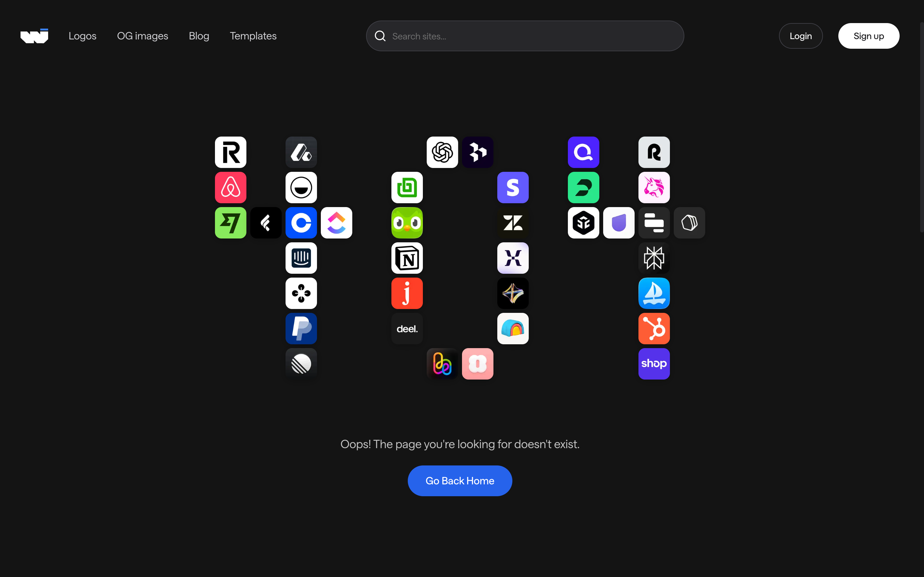Click the Deel logo tile

pyautogui.click(x=406, y=329)
